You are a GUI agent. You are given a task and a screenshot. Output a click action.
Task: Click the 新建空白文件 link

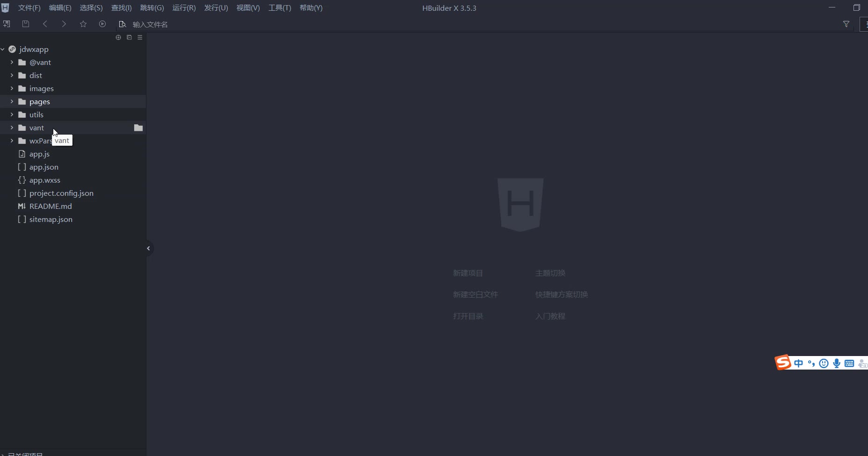click(x=475, y=294)
